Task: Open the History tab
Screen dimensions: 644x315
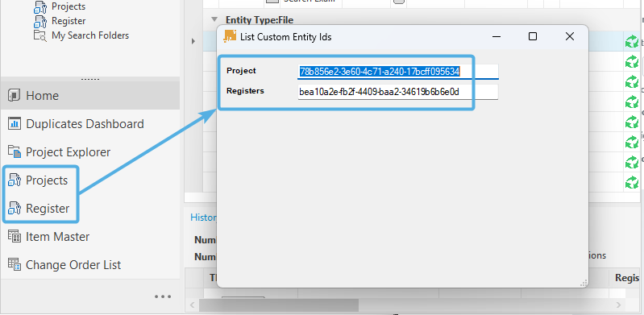Action: [203, 218]
